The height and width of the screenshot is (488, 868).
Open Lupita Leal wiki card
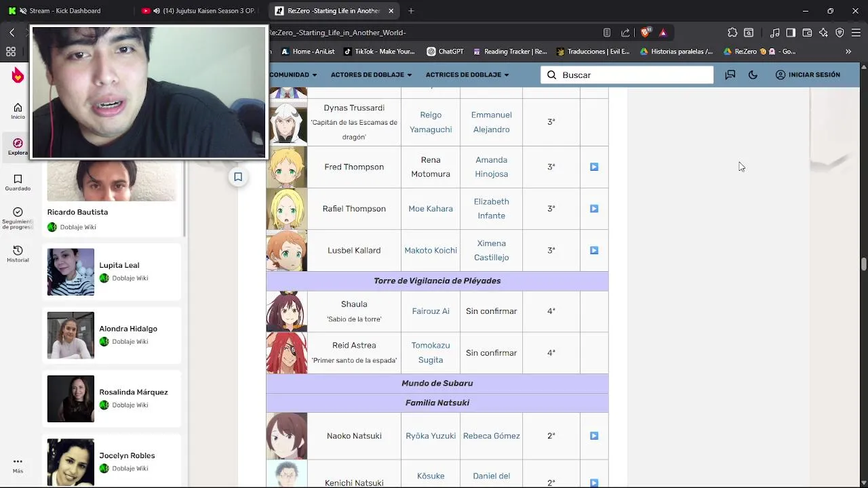[x=112, y=272]
